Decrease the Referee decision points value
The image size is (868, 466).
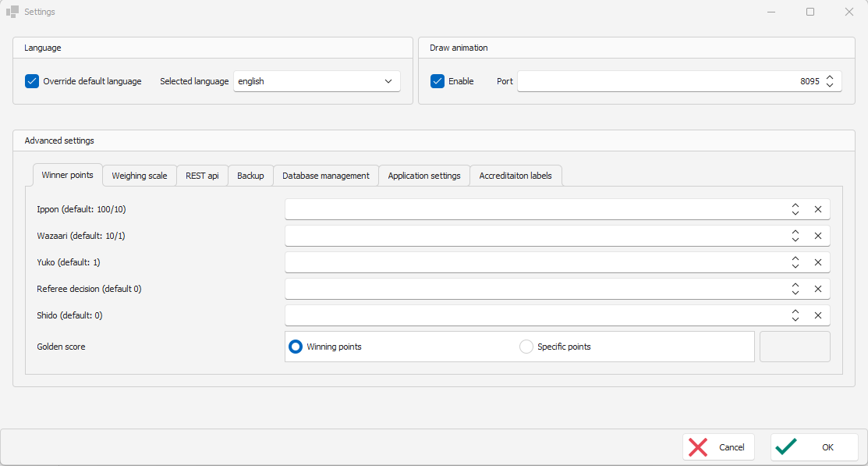795,293
